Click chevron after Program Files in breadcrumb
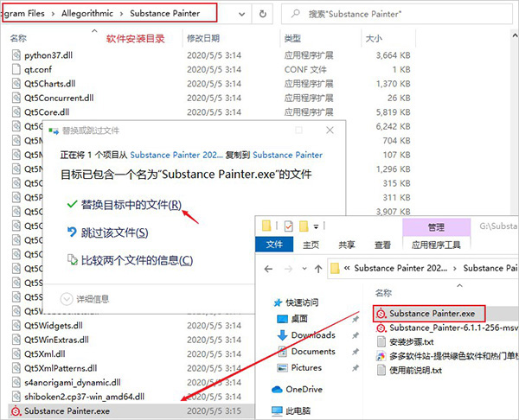Screen dimensions: 519x420 pos(53,14)
